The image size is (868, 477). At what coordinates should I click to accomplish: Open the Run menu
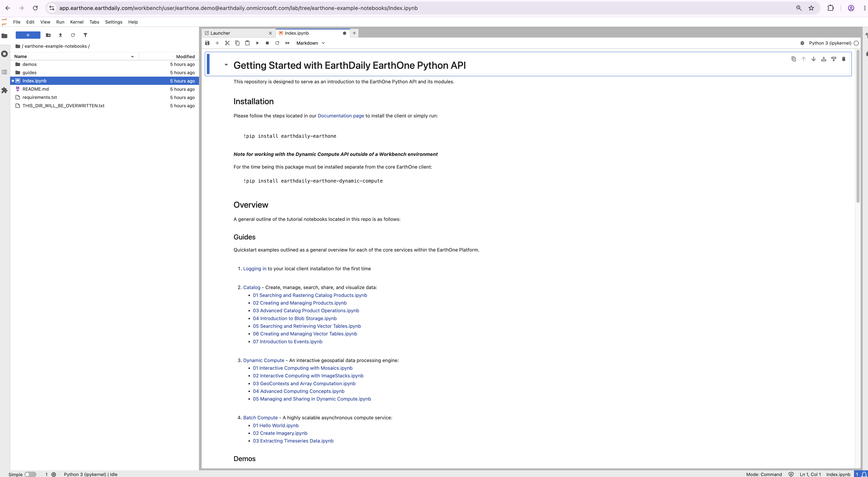click(x=60, y=22)
